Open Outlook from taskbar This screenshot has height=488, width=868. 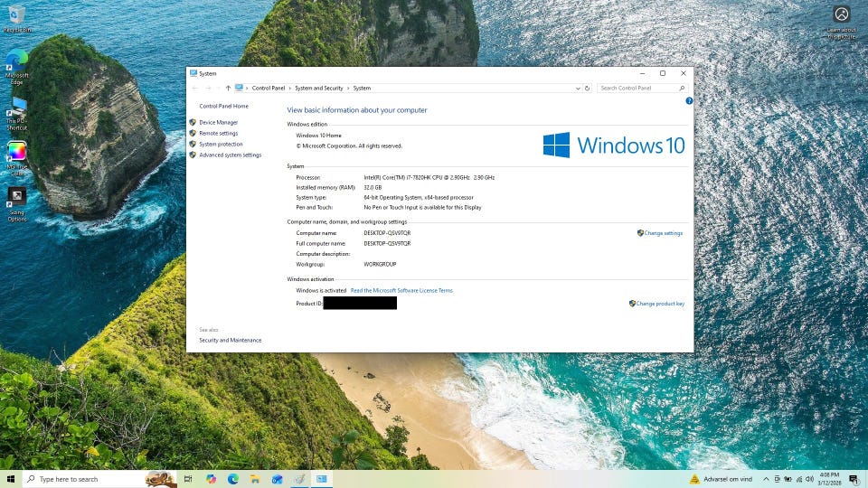[278, 479]
